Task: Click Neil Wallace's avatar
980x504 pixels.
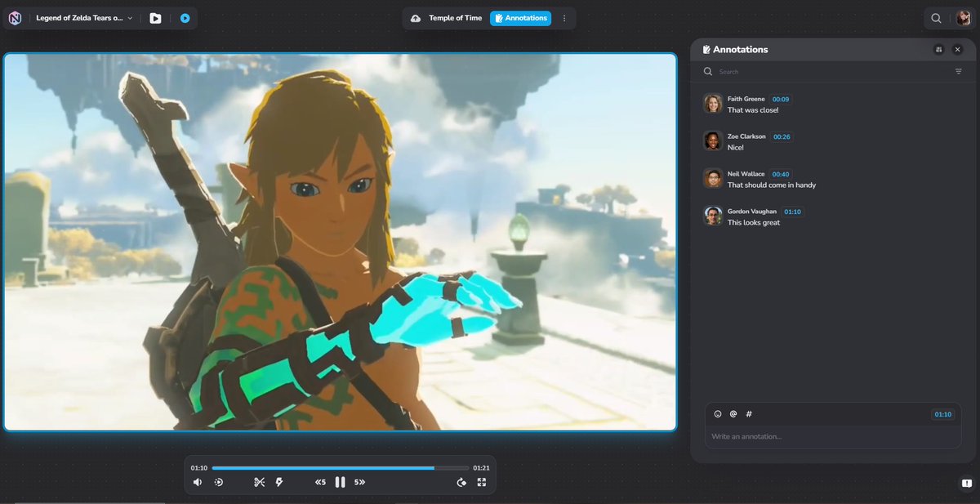Action: tap(713, 178)
